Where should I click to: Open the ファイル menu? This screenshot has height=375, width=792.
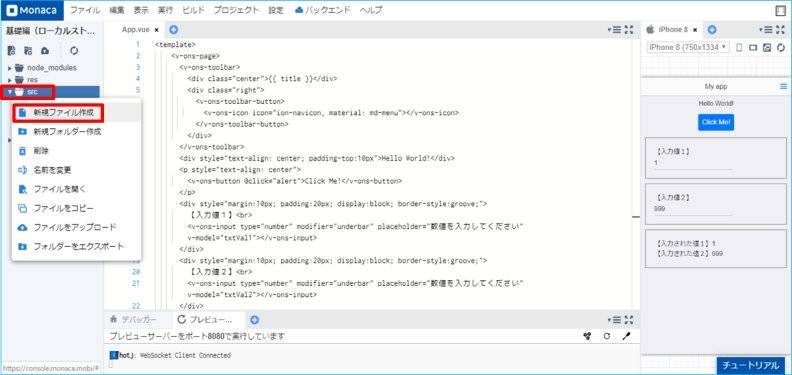point(84,10)
